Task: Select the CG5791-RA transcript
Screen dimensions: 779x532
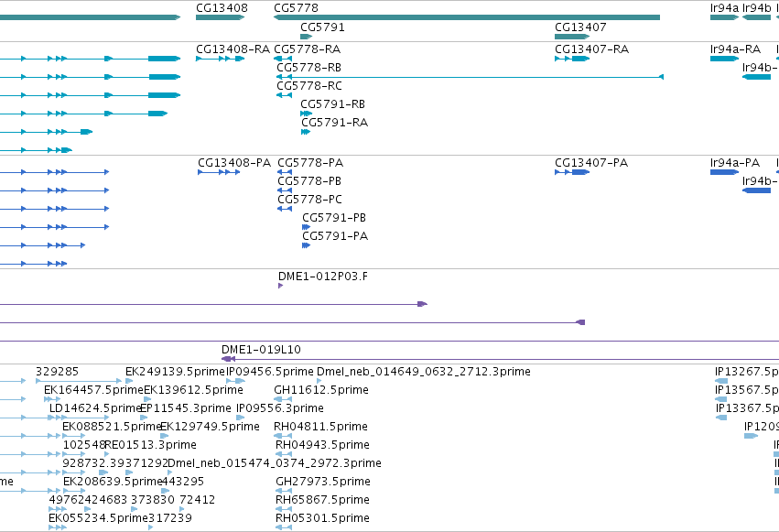Action: (306, 132)
